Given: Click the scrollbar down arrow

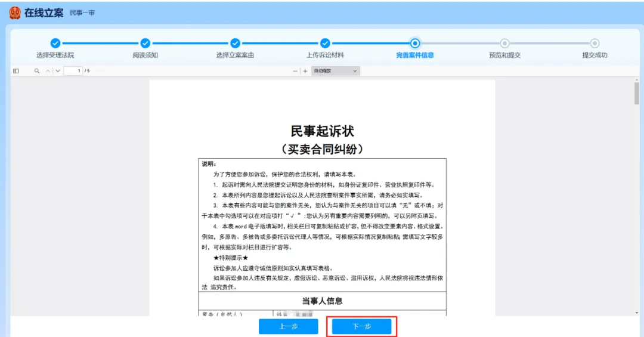Looking at the screenshot, I should coord(637,313).
